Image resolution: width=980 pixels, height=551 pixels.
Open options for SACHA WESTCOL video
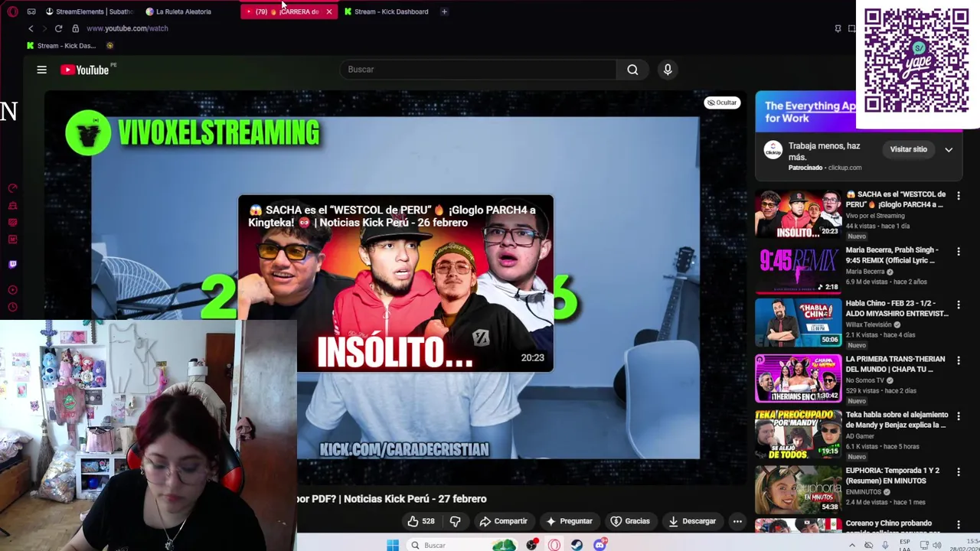pos(958,196)
